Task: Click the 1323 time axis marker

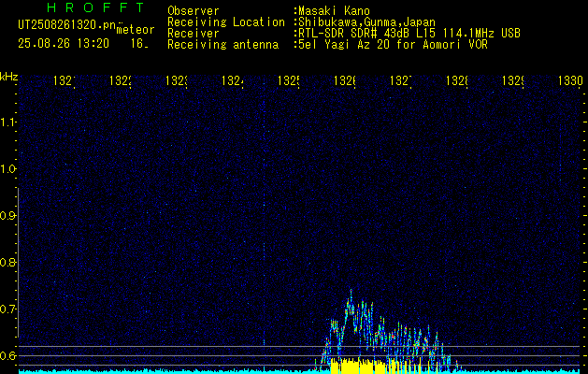Action: pos(177,81)
